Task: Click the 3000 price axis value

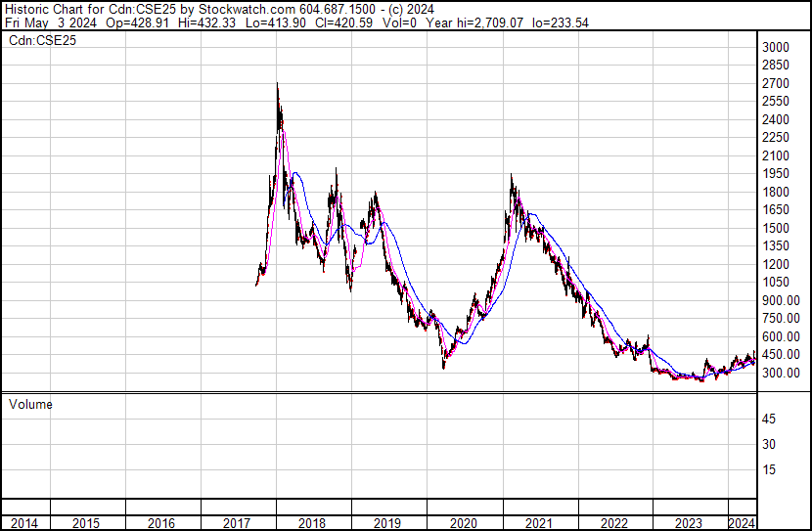Action: click(x=776, y=47)
